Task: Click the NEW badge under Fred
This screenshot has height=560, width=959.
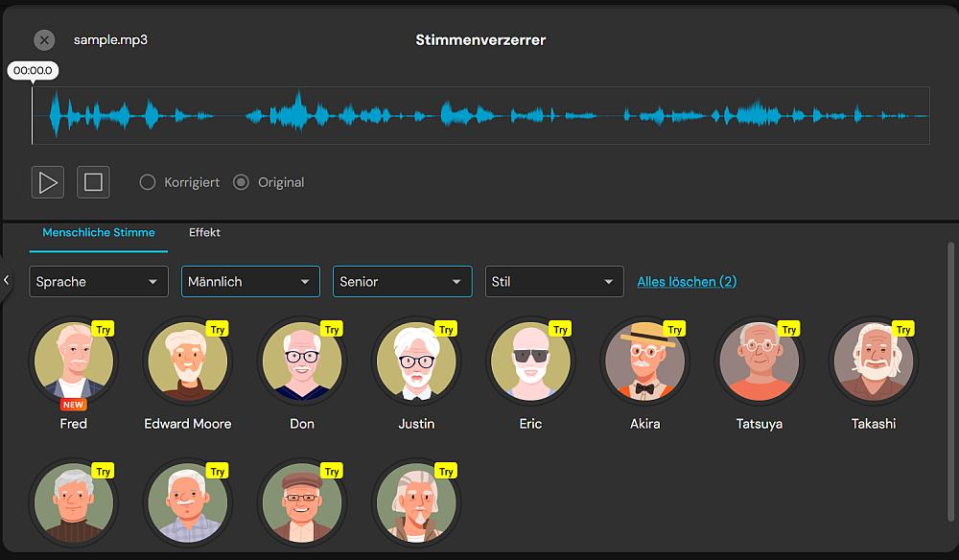Action: point(74,405)
